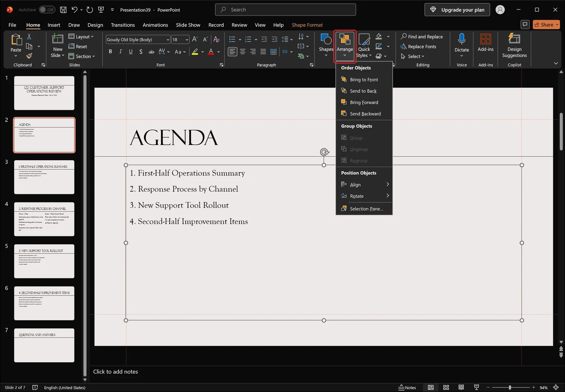Click the Dictate microphone icon

pyautogui.click(x=462, y=38)
